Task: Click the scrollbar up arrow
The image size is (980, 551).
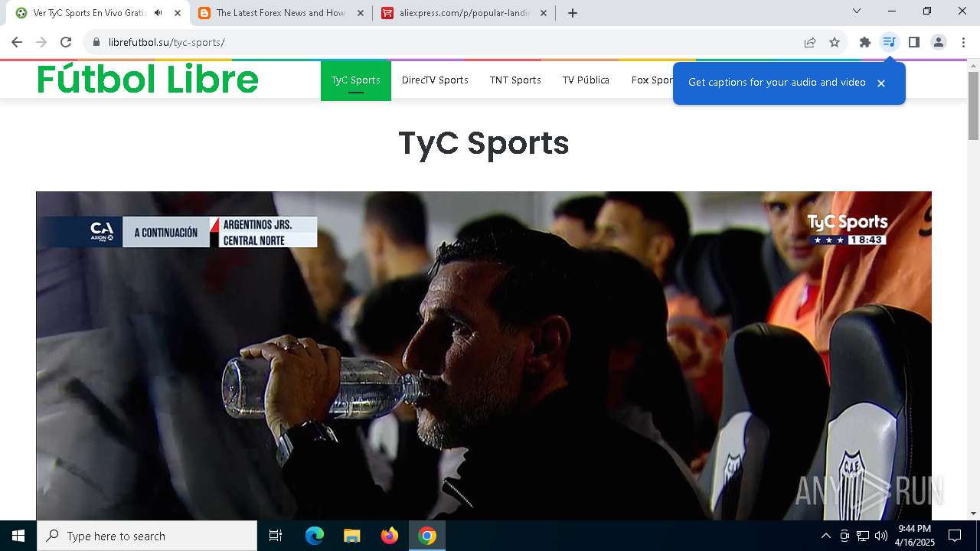Action: pyautogui.click(x=974, y=65)
